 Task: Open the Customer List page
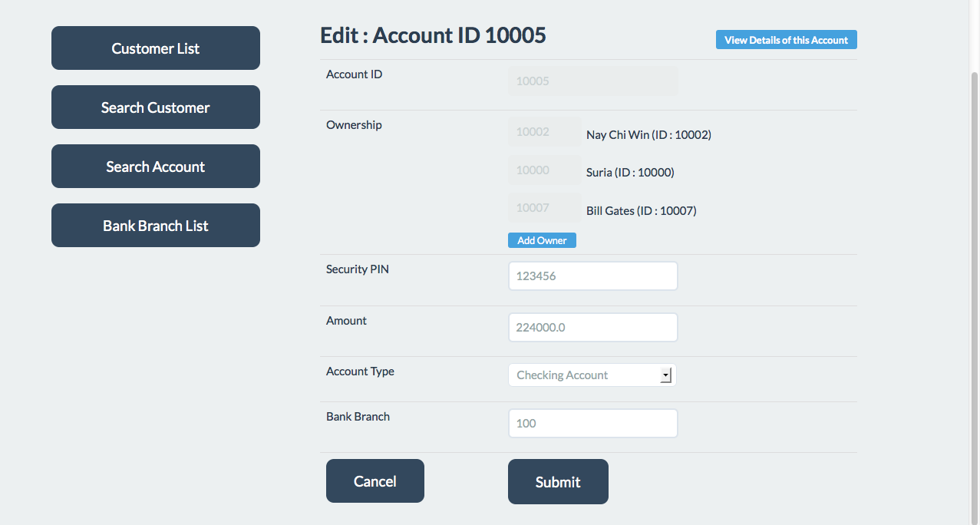pyautogui.click(x=155, y=48)
